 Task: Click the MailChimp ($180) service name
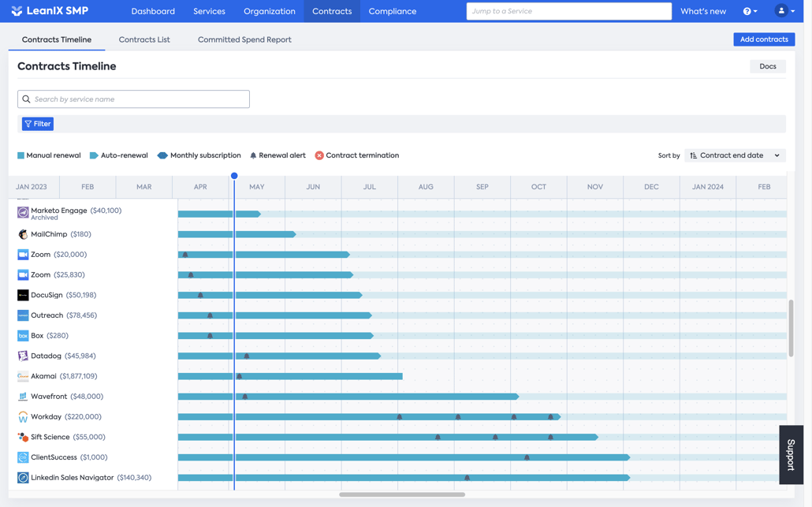tap(61, 234)
